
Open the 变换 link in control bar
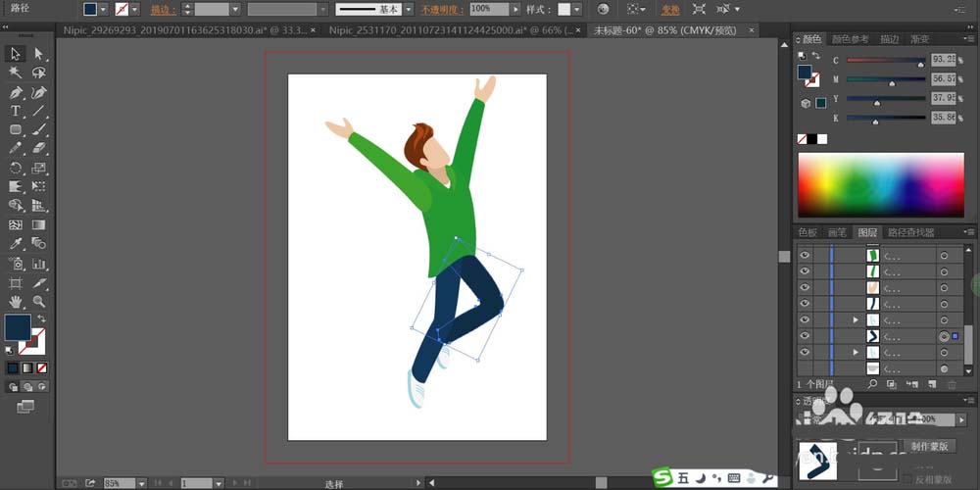click(x=670, y=10)
